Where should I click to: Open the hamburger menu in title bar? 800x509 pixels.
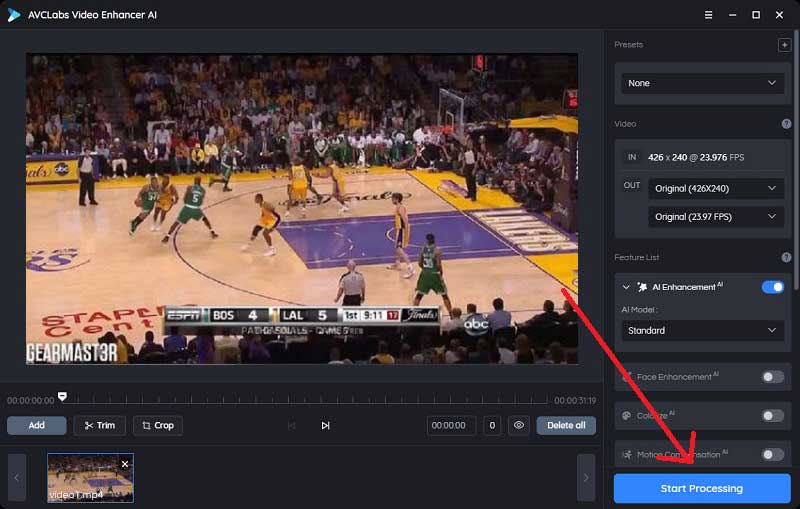tap(708, 15)
